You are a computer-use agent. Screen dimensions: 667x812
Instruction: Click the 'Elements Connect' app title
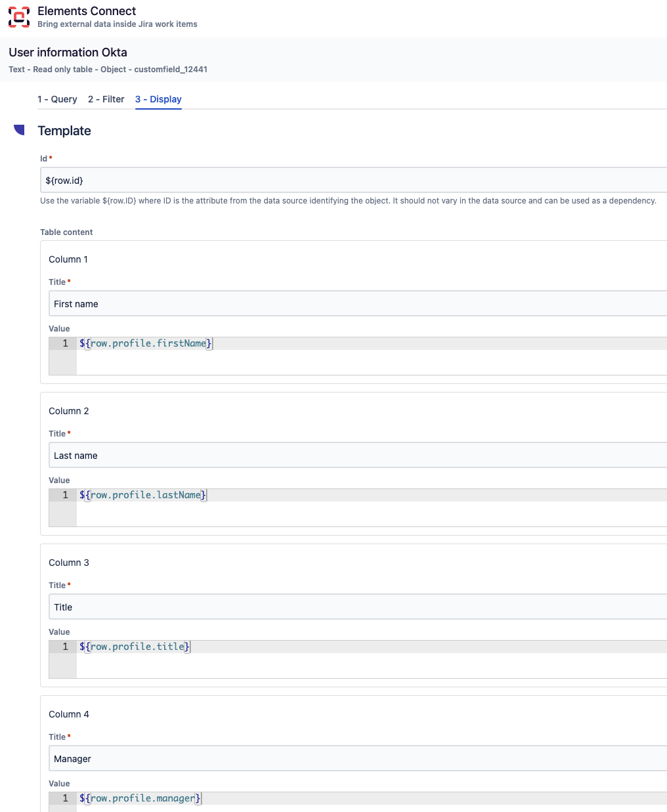[x=87, y=11]
